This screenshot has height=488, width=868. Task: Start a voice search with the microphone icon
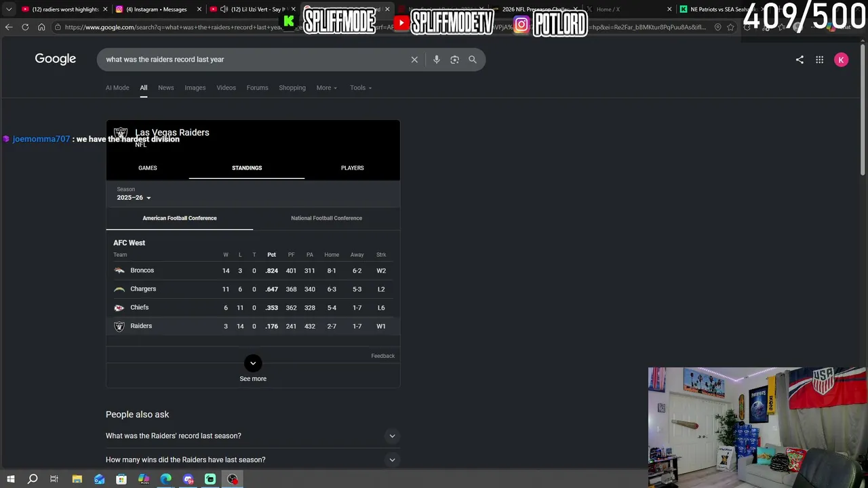tap(437, 60)
